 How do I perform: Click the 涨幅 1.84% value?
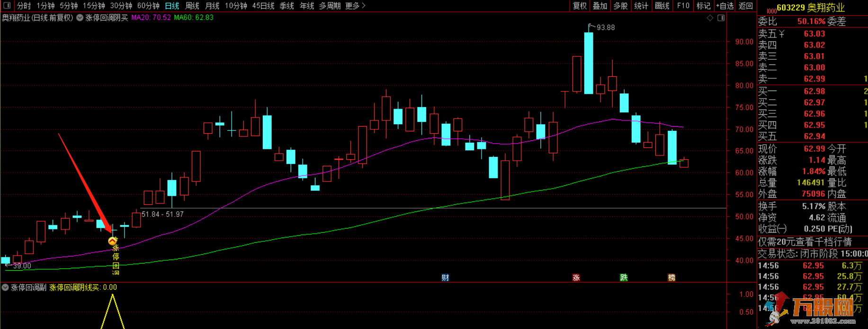point(814,171)
